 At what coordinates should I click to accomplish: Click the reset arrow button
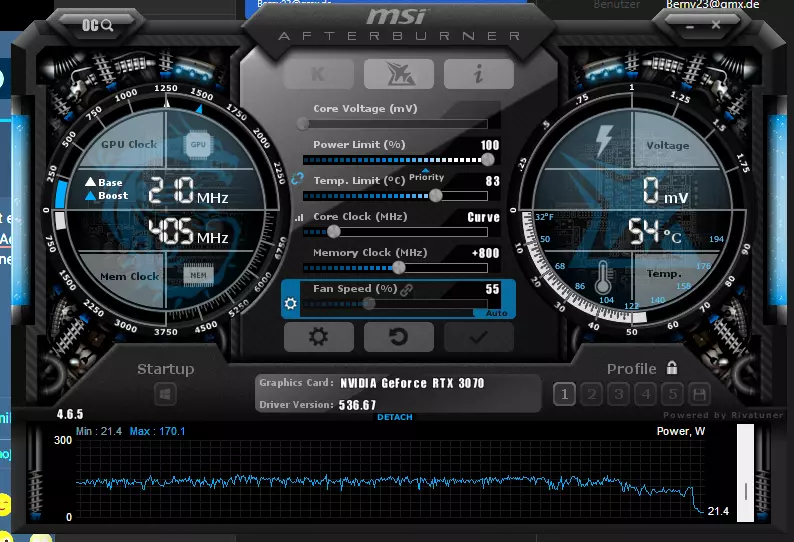click(x=399, y=337)
